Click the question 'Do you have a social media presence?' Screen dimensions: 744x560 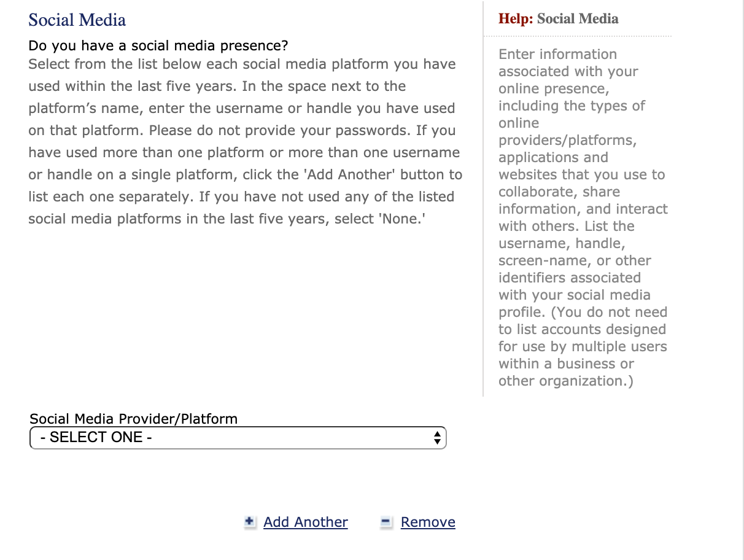[x=158, y=46]
